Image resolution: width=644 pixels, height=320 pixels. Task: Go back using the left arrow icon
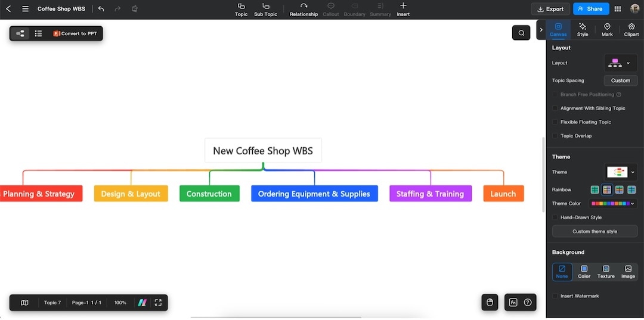[8, 8]
